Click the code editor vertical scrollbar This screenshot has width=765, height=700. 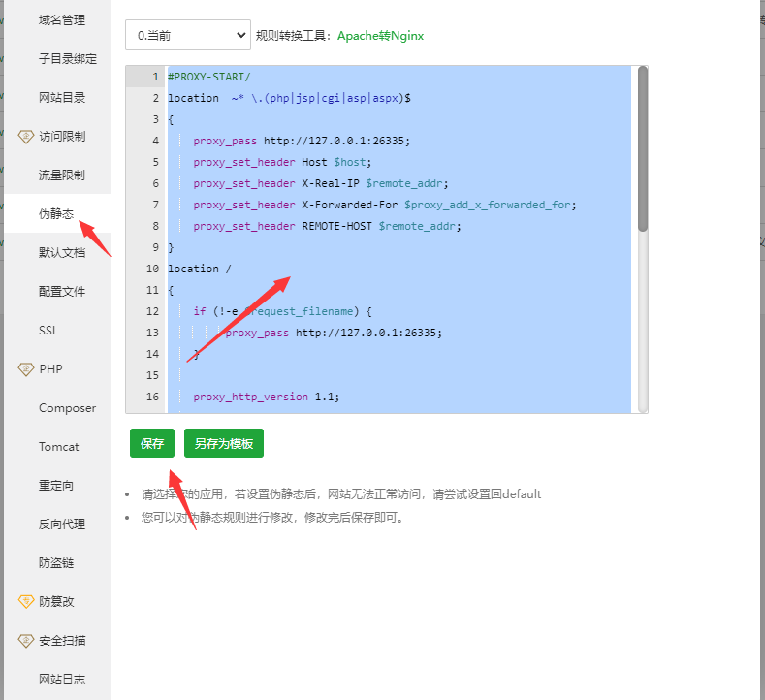pyautogui.click(x=642, y=150)
